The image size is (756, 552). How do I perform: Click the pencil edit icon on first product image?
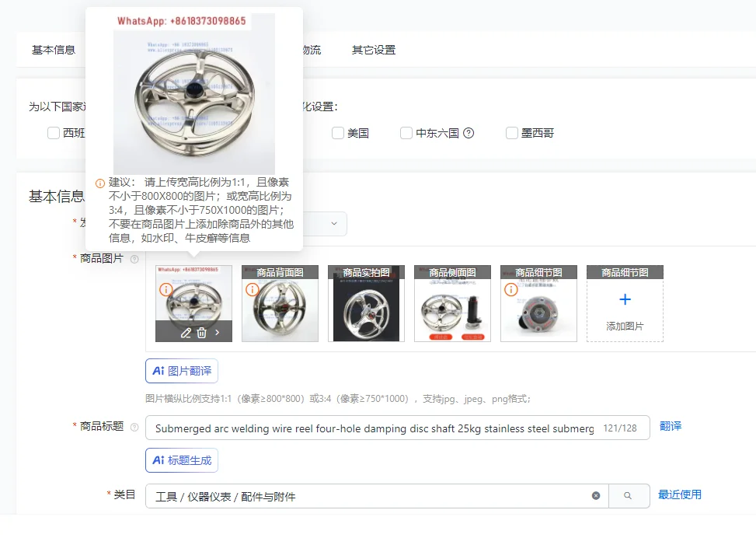point(186,333)
